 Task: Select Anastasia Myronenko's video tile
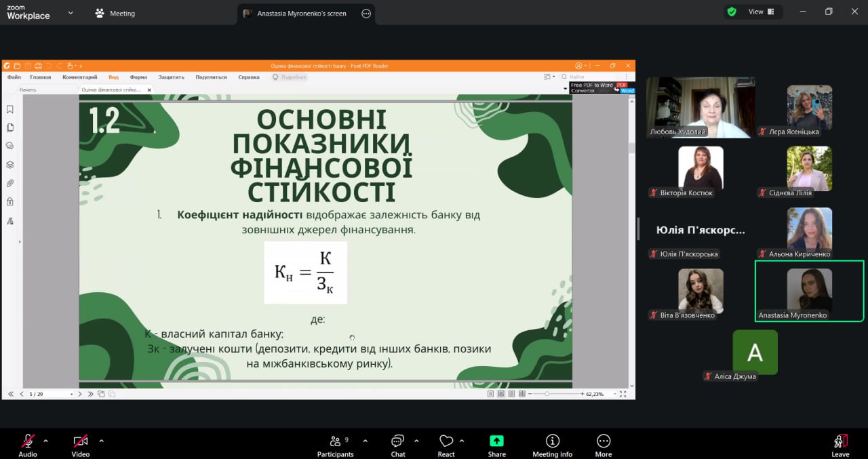[809, 292]
